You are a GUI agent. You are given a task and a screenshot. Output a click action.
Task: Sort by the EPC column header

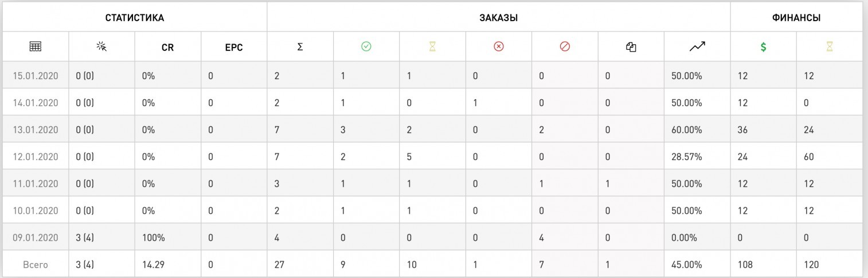tap(234, 48)
